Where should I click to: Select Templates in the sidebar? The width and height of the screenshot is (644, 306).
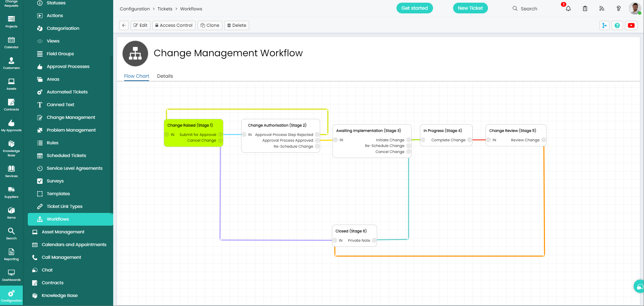click(58, 194)
